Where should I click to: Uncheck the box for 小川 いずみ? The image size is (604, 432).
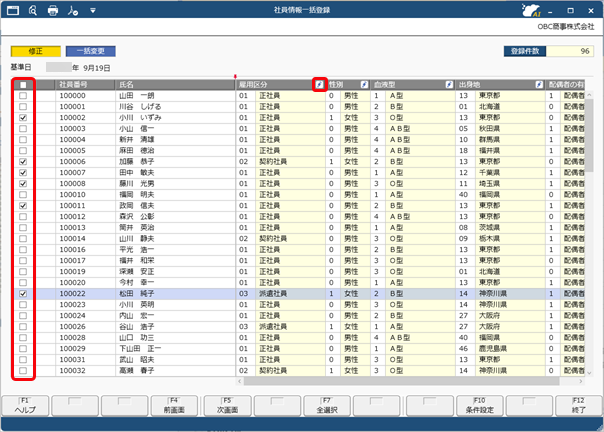pos(23,118)
